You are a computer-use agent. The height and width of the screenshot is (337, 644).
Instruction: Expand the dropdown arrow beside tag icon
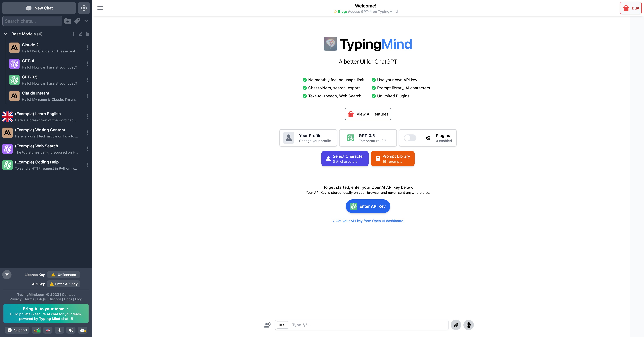[86, 21]
